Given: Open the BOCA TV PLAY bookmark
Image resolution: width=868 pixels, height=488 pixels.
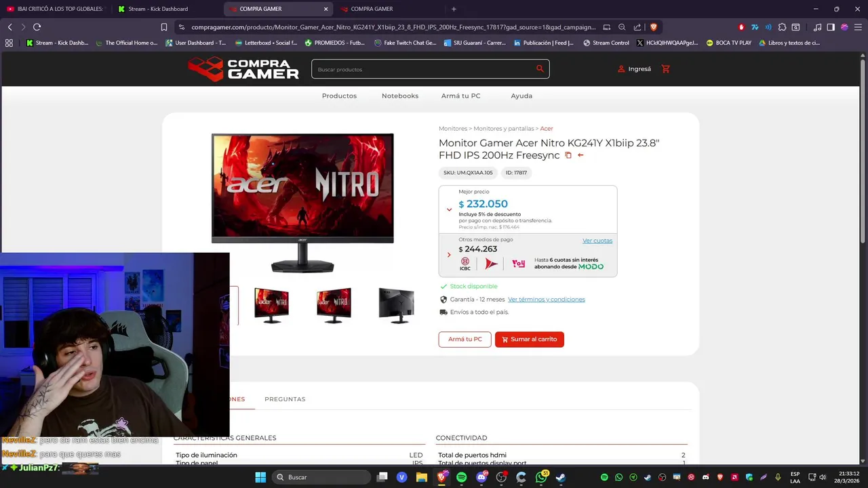Looking at the screenshot, I should (x=729, y=43).
